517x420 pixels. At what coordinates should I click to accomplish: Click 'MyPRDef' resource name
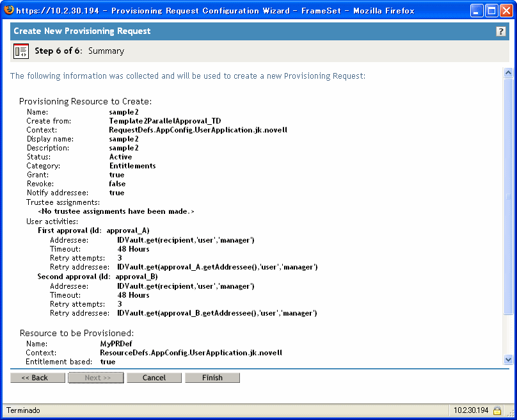116,344
